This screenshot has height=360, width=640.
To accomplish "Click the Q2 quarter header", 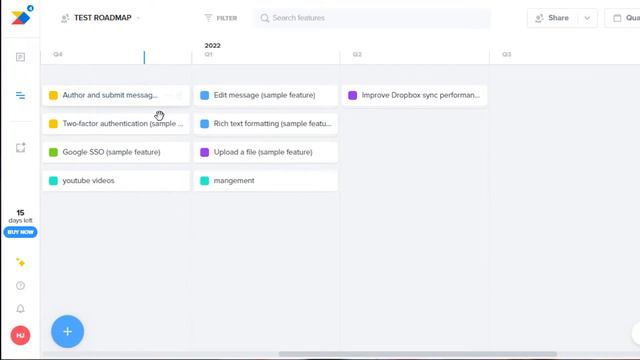I will coord(357,54).
